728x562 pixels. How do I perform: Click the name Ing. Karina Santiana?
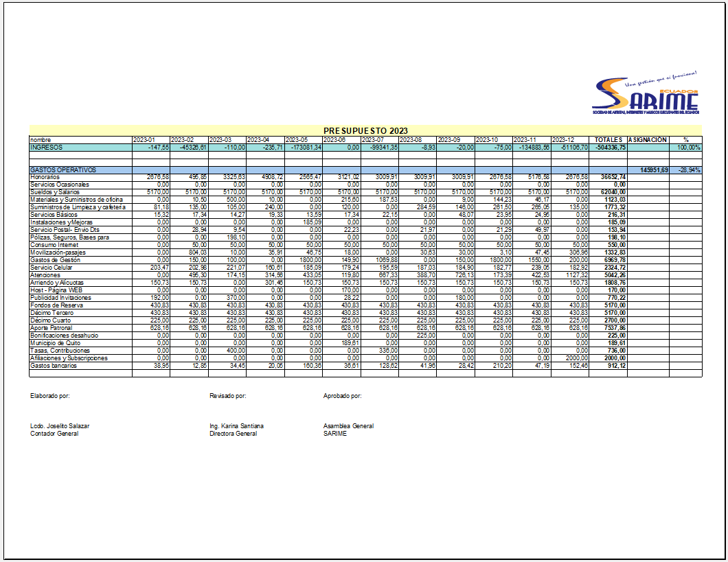[x=236, y=425]
